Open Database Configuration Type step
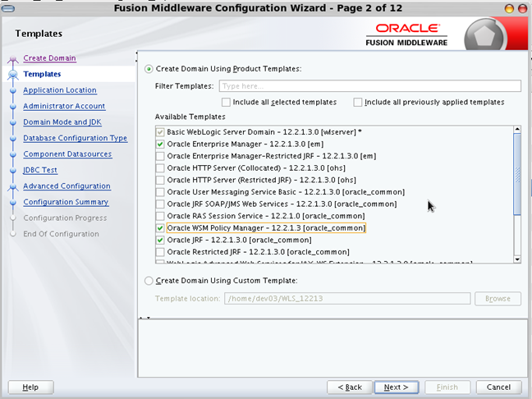The image size is (532, 399). tap(75, 138)
